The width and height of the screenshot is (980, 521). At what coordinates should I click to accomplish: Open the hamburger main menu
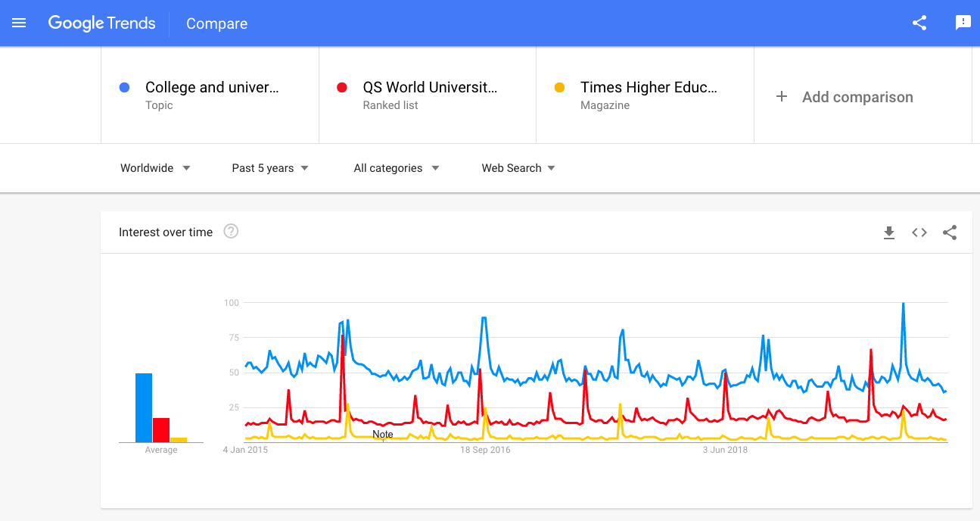tap(19, 23)
